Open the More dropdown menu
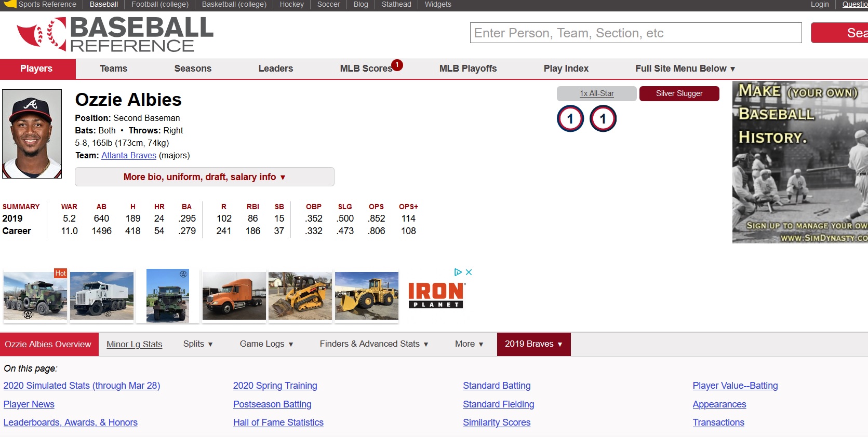 (469, 344)
